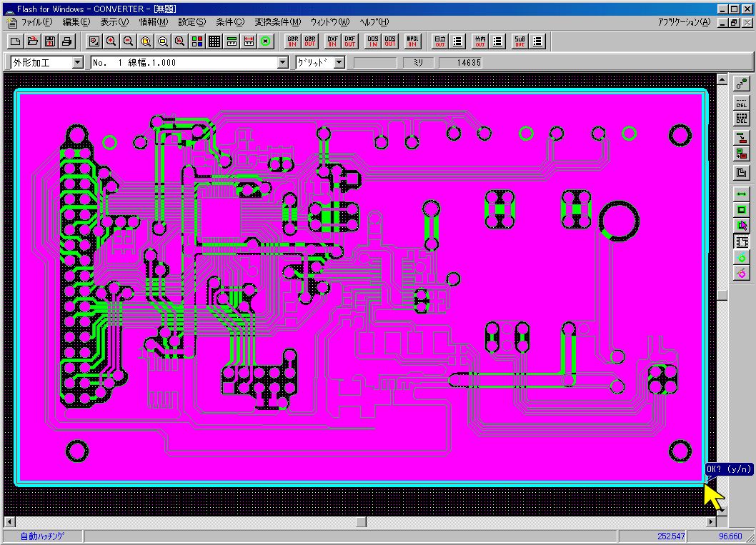This screenshot has height=545, width=756.
Task: Click the four-color layer grid icon
Action: point(197,41)
